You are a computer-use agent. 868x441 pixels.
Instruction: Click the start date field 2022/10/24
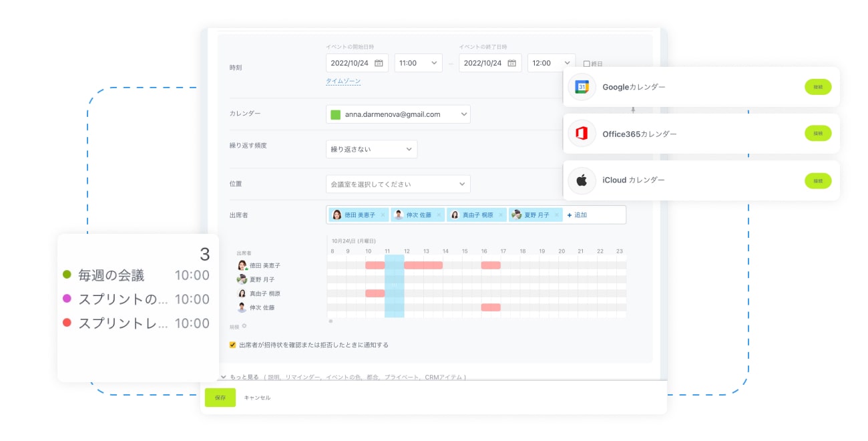point(357,63)
